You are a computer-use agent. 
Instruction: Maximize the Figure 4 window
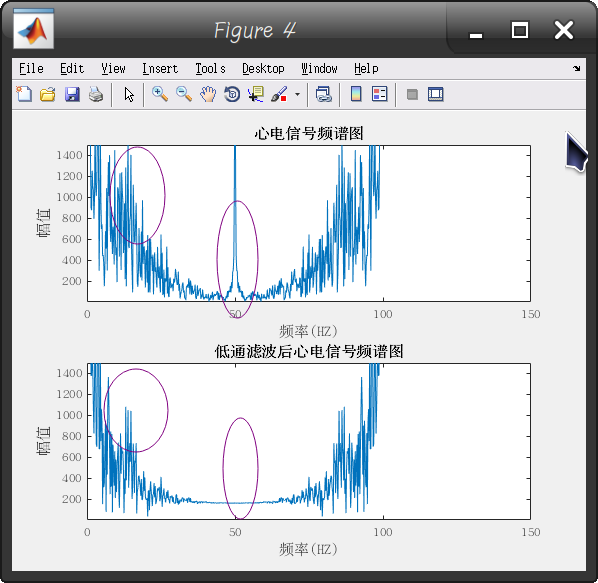[519, 30]
